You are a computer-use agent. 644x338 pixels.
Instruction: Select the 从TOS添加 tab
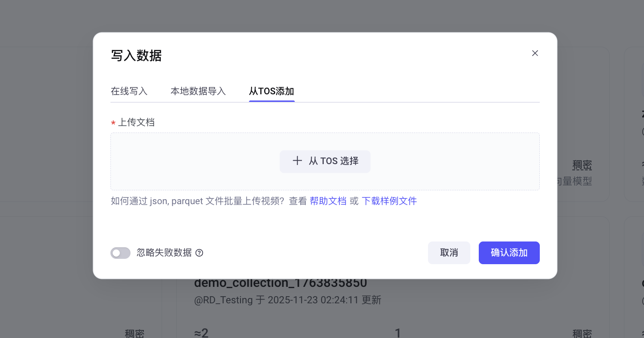pyautogui.click(x=272, y=91)
